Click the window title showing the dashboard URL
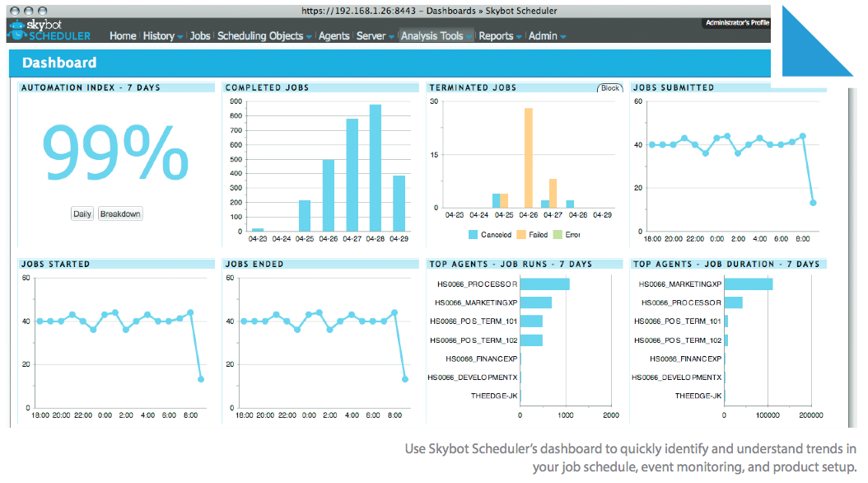The image size is (868, 483). click(x=429, y=11)
